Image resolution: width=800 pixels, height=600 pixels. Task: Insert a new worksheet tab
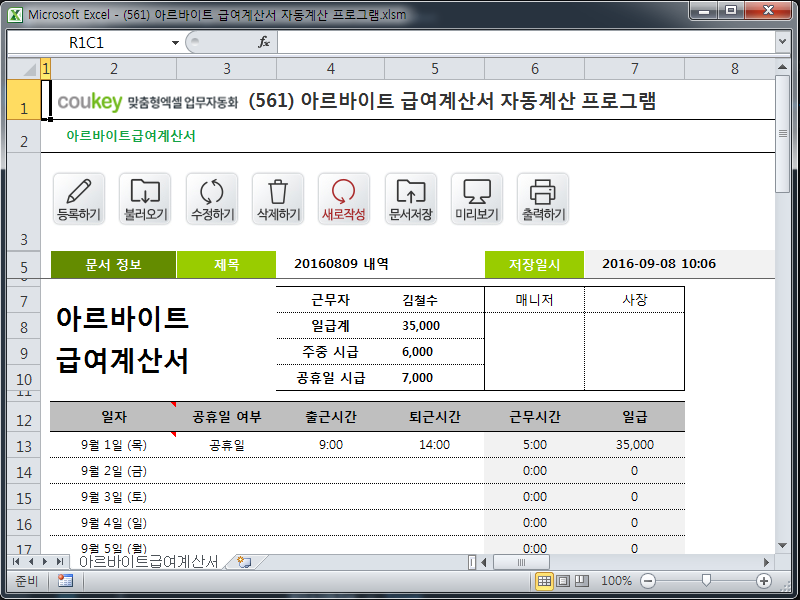tap(244, 562)
